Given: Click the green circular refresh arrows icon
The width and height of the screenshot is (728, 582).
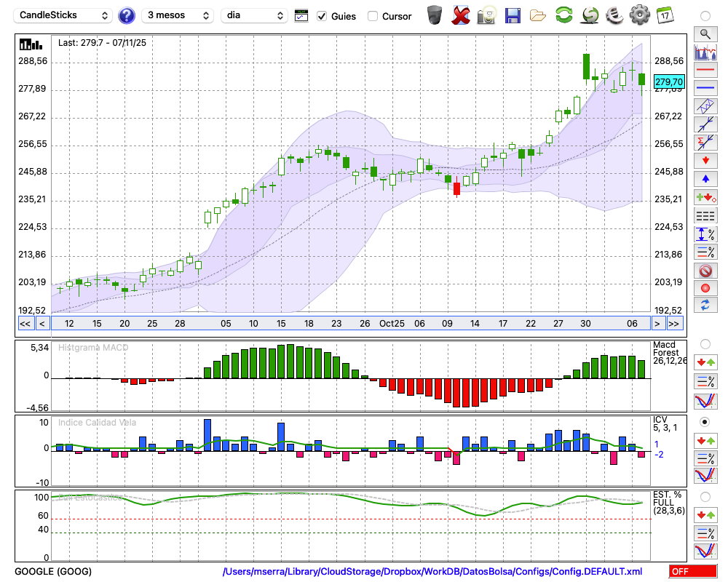Looking at the screenshot, I should coord(563,15).
